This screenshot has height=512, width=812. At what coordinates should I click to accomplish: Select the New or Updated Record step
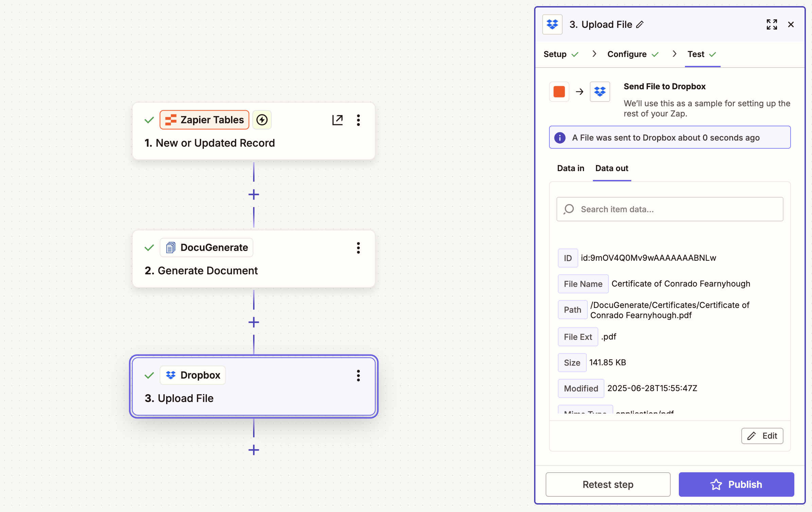click(254, 131)
